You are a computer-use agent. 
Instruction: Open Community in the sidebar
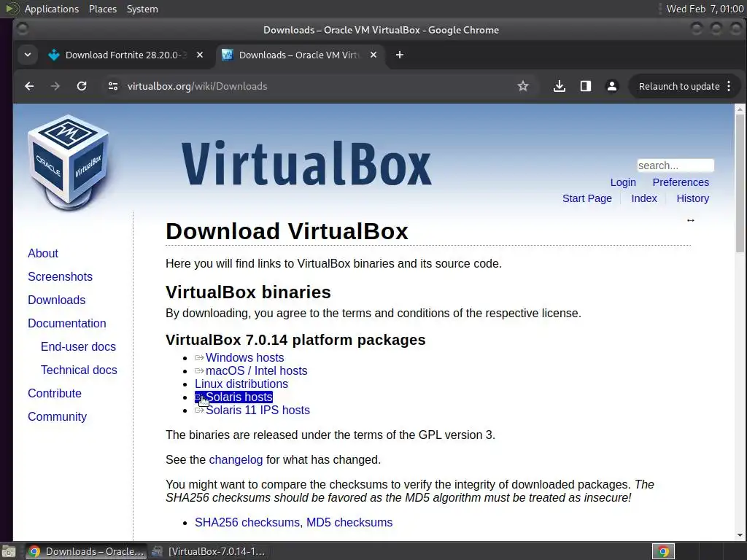(x=57, y=416)
